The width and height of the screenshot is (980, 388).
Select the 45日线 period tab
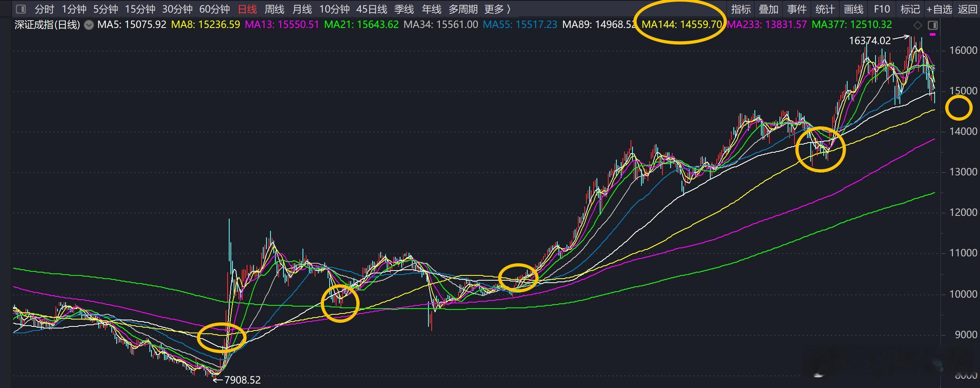point(372,9)
